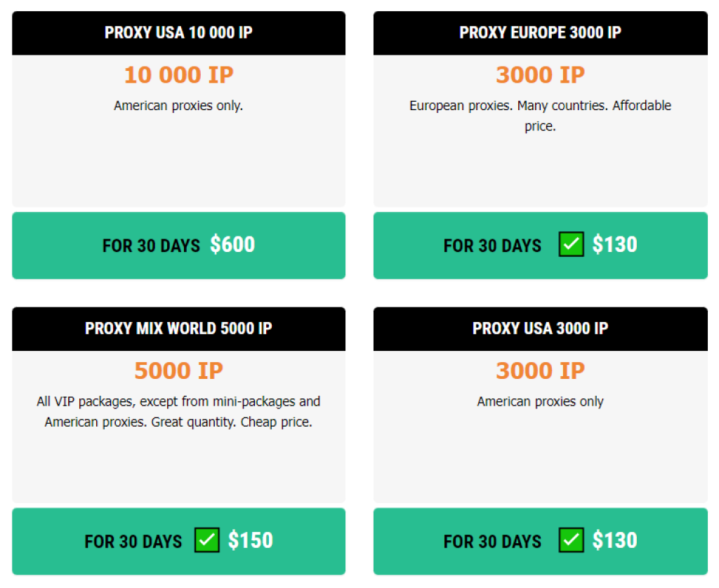Click the 'American proxies only.' description in 10 000 card
This screenshot has height=588, width=719.
(178, 106)
